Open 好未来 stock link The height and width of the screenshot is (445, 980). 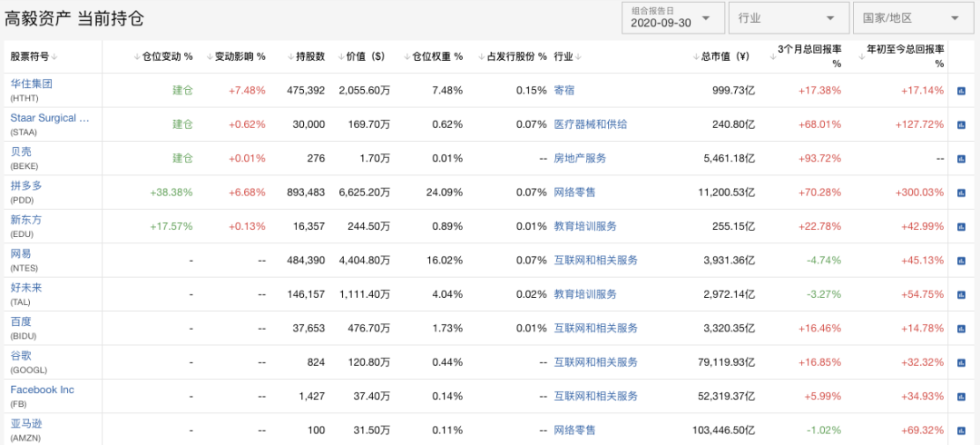click(26, 288)
